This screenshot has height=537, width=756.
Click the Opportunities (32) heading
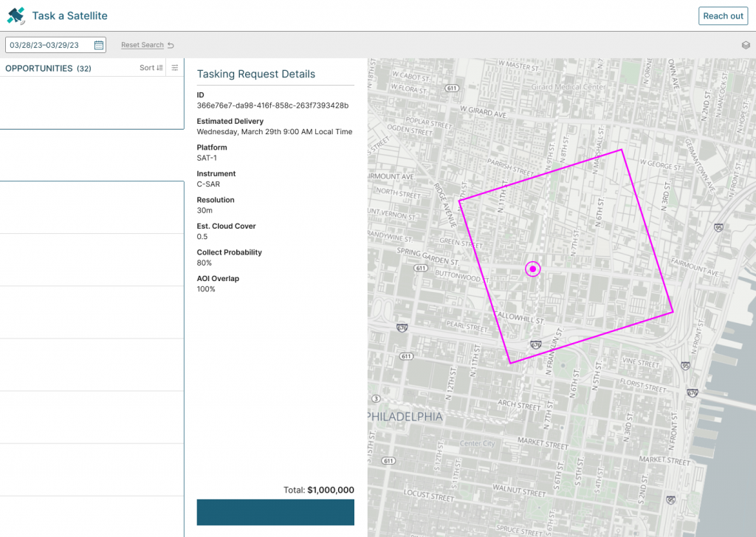48,68
